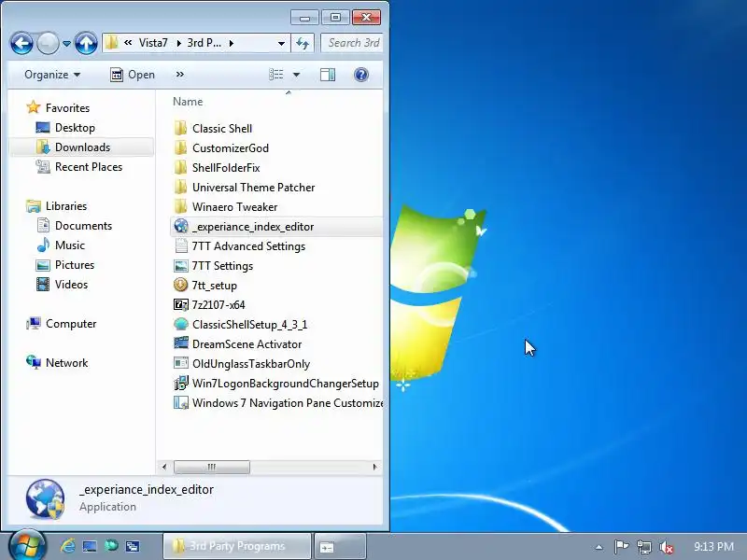
Task: Show more toolbar commands via chevron
Action: click(x=179, y=75)
